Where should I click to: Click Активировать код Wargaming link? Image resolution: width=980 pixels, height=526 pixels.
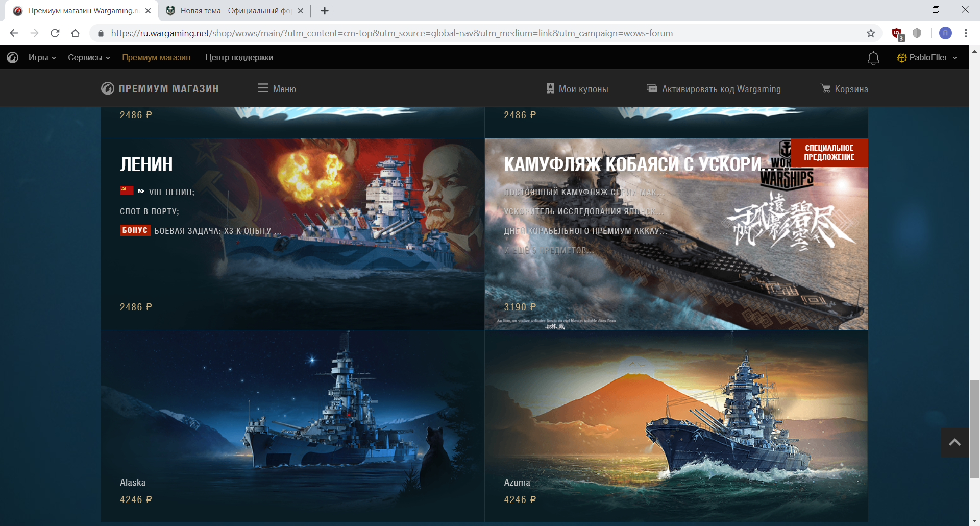tap(721, 89)
